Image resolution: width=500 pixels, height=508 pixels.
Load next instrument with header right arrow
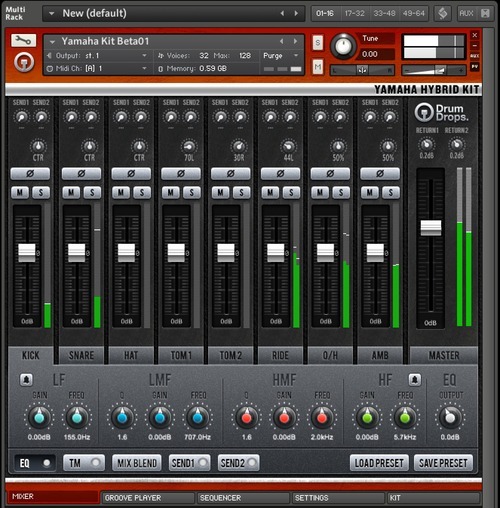point(295,41)
